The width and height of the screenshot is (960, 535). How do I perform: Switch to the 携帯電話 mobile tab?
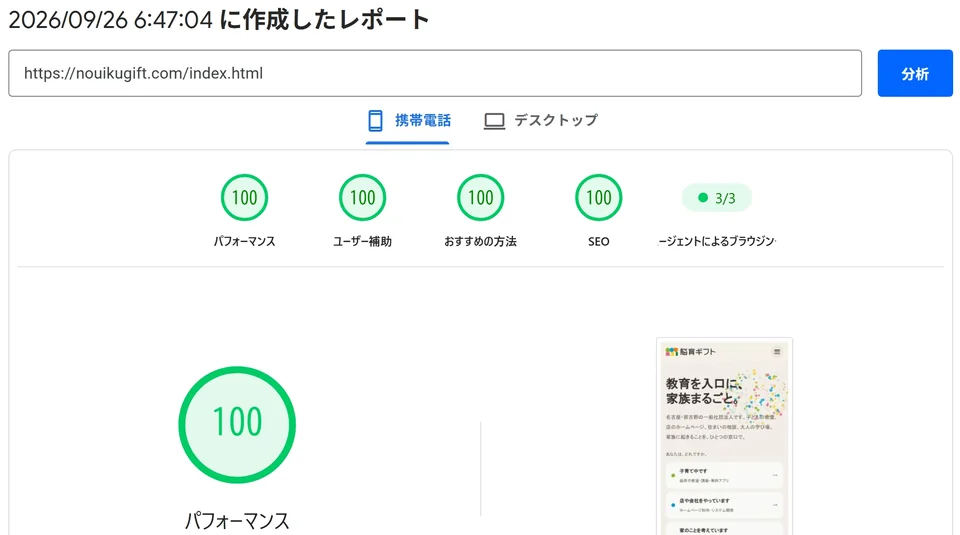(x=408, y=121)
